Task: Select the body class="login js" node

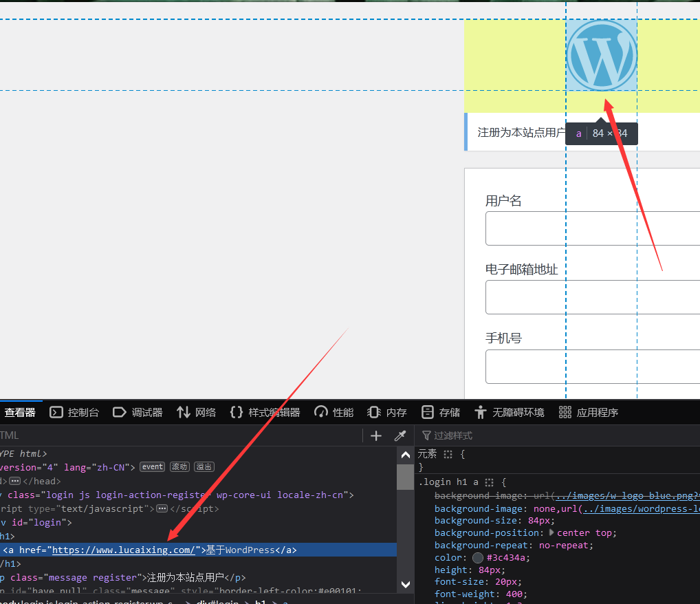Action: coord(176,495)
